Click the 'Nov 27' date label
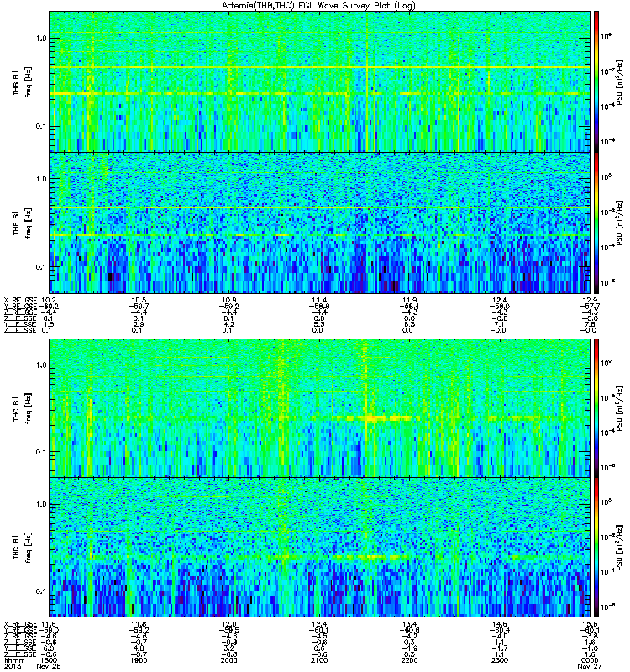Viewport: 630px width, 672px height. (590, 666)
